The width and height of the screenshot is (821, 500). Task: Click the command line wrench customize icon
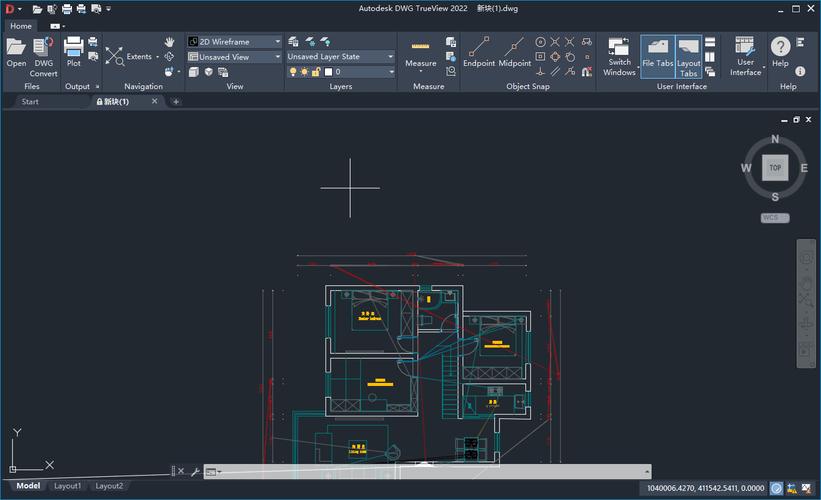click(195, 472)
